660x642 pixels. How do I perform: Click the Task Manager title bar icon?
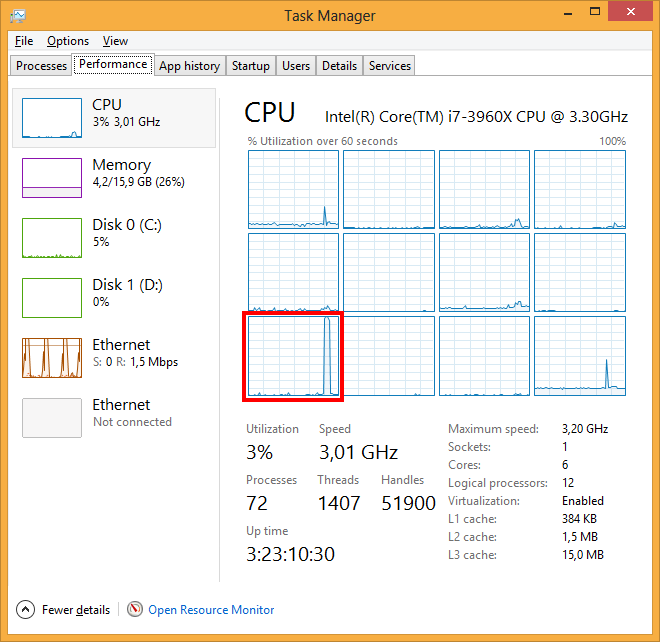pos(18,15)
